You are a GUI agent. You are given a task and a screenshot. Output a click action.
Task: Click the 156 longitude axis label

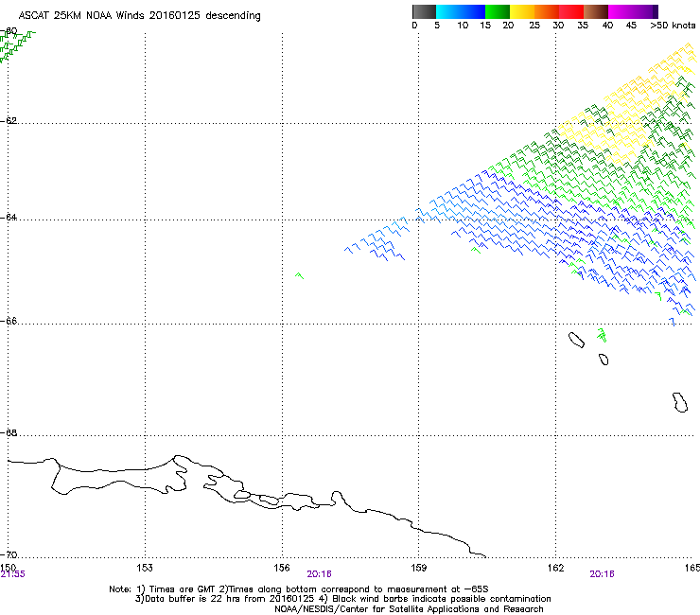coord(282,567)
